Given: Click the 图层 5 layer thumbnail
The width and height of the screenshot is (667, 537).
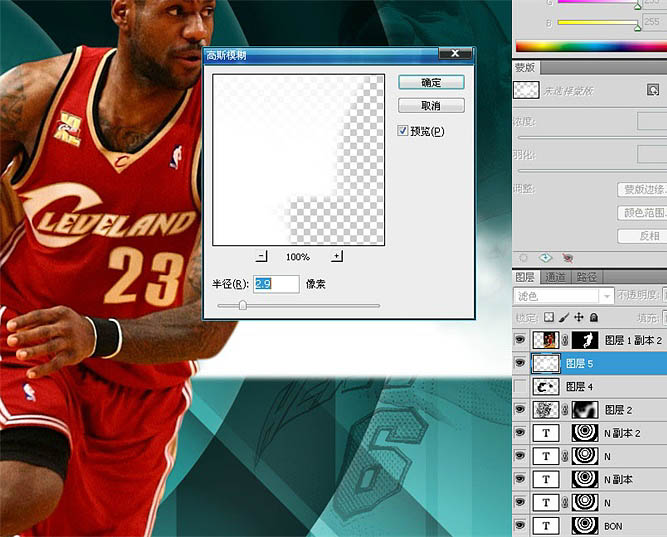Looking at the screenshot, I should (546, 364).
